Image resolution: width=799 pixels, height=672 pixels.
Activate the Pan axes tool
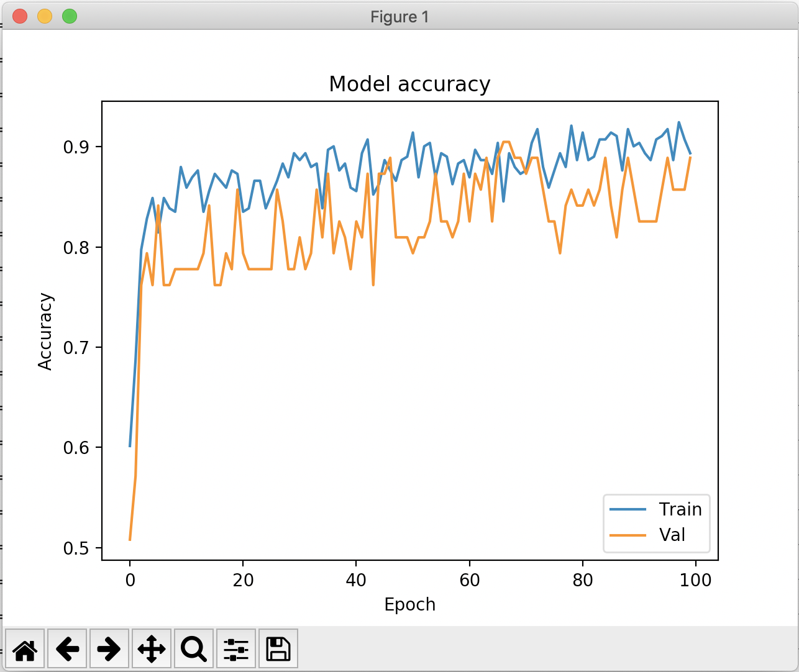(152, 649)
